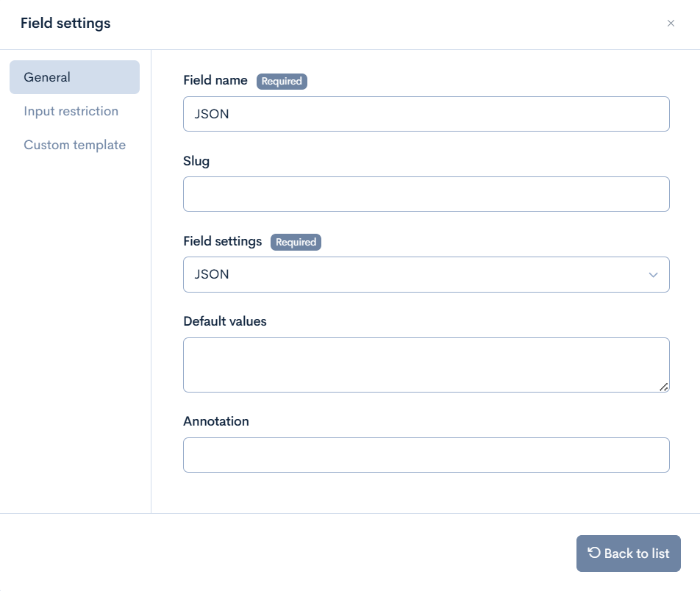This screenshot has height=591, width=700.
Task: Click the Default values text area
Action: tap(426, 365)
